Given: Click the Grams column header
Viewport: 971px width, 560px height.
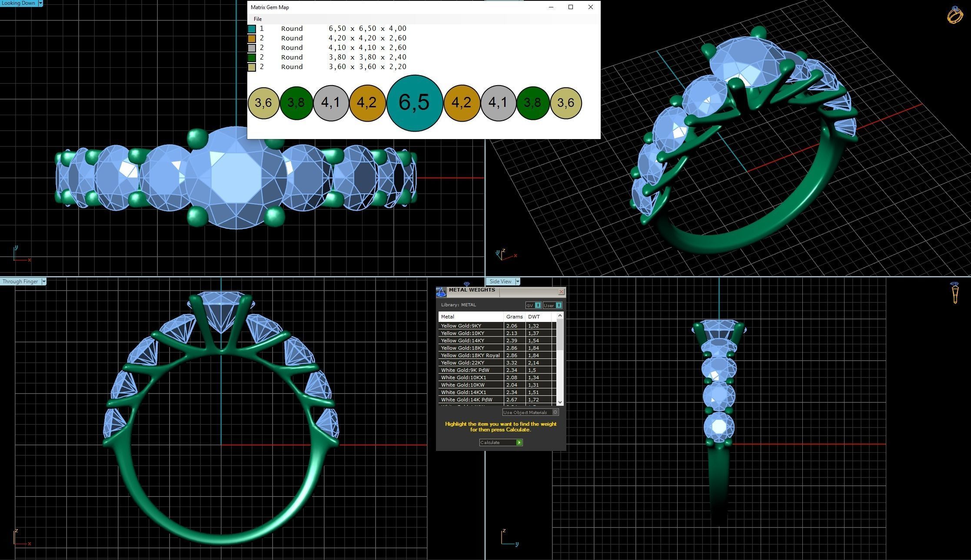Looking at the screenshot, I should [515, 317].
